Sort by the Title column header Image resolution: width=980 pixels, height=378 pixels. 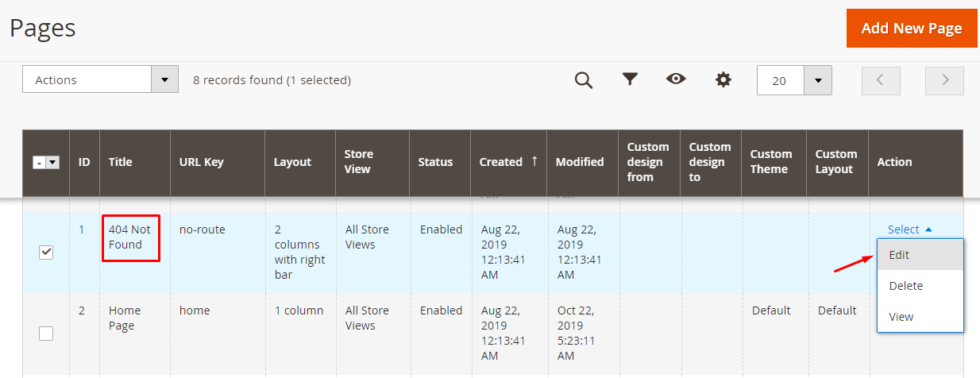pyautogui.click(x=121, y=162)
